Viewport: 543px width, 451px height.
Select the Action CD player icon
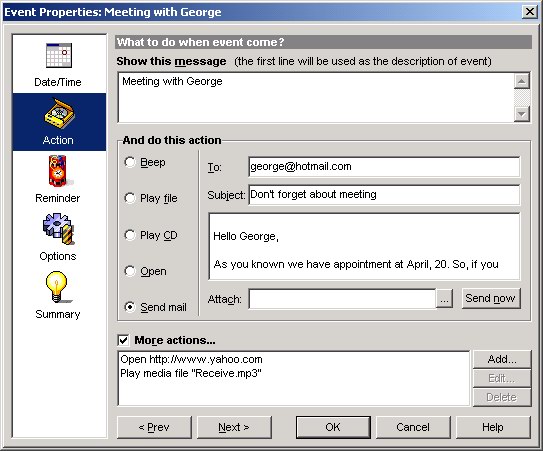59,114
